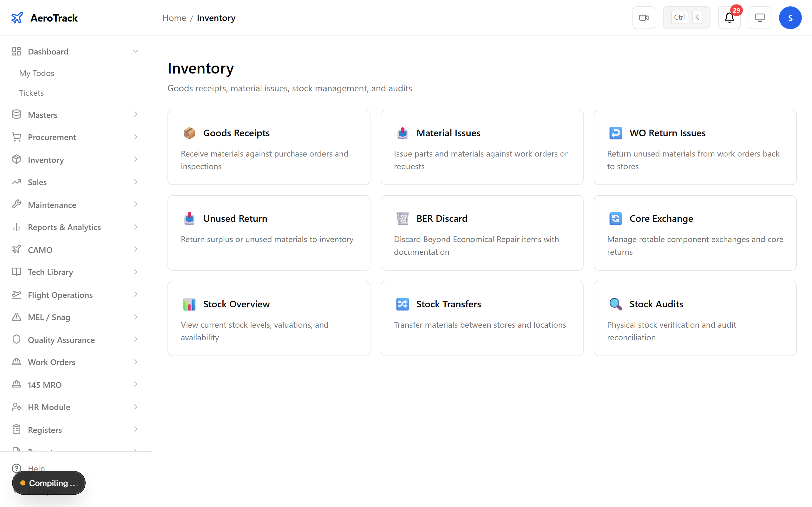Click the Compiling status indicator
This screenshot has height=507, width=812.
coord(48,483)
